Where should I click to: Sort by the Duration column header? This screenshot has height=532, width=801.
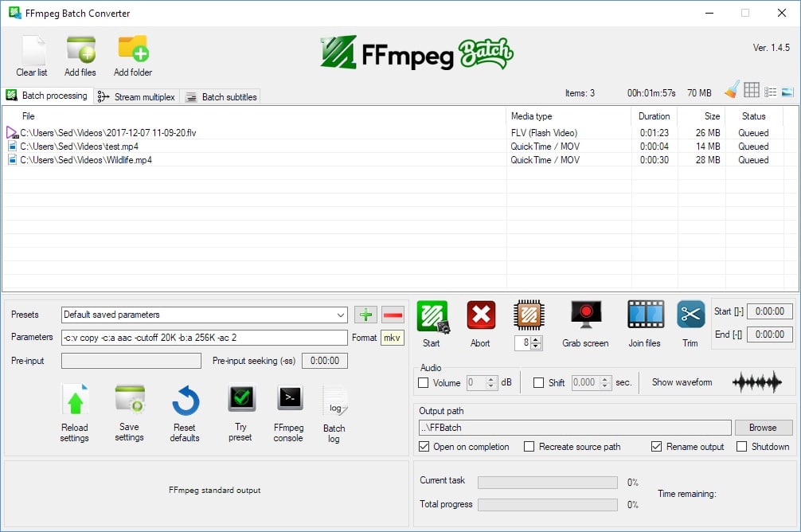pos(654,116)
